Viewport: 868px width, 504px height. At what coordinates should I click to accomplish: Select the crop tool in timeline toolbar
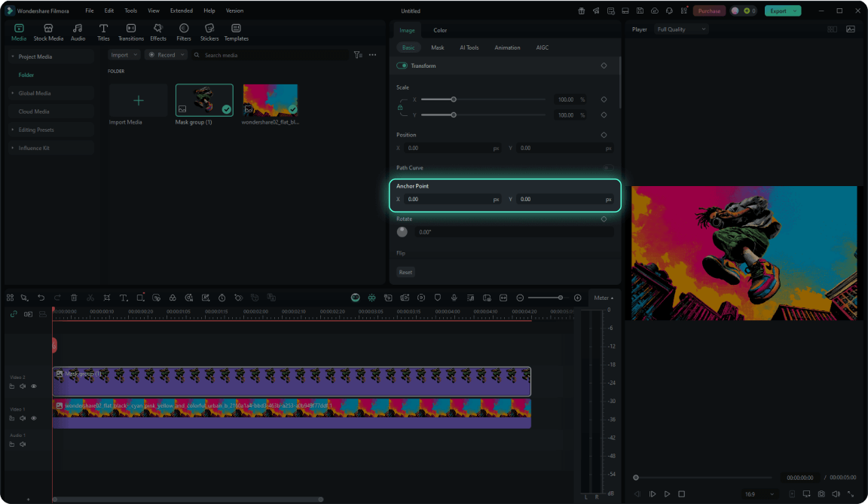[107, 298]
